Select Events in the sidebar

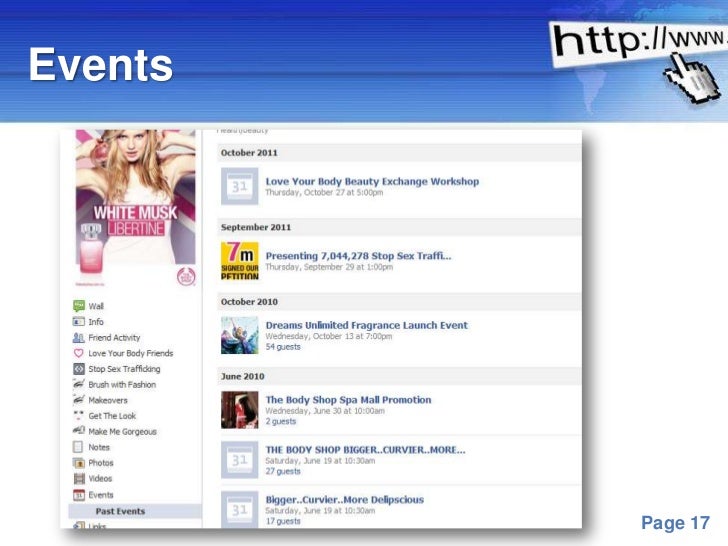click(101, 495)
